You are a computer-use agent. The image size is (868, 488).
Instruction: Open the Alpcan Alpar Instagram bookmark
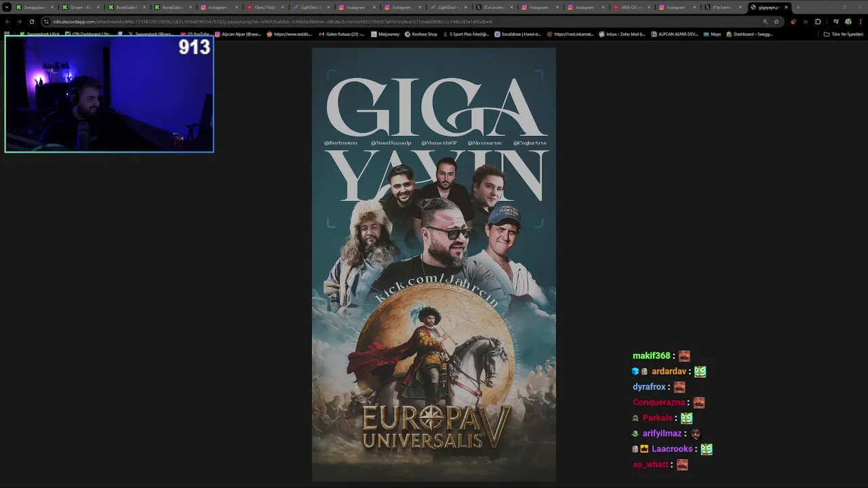(x=238, y=34)
